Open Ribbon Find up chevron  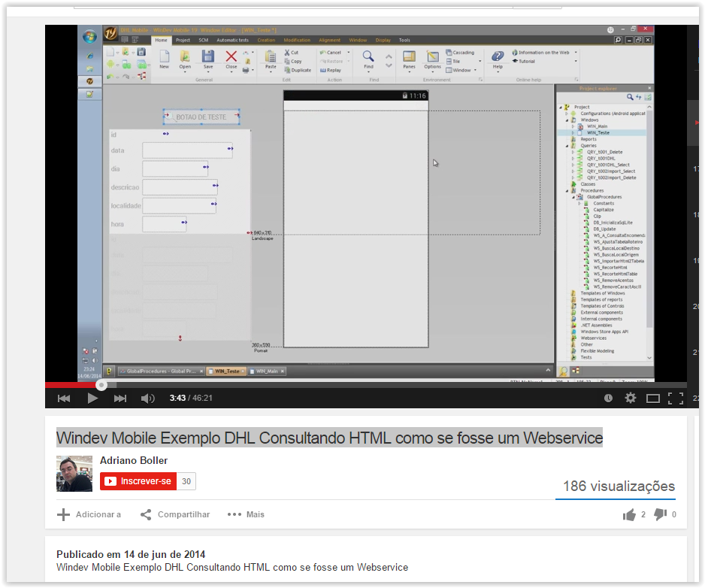389,56
